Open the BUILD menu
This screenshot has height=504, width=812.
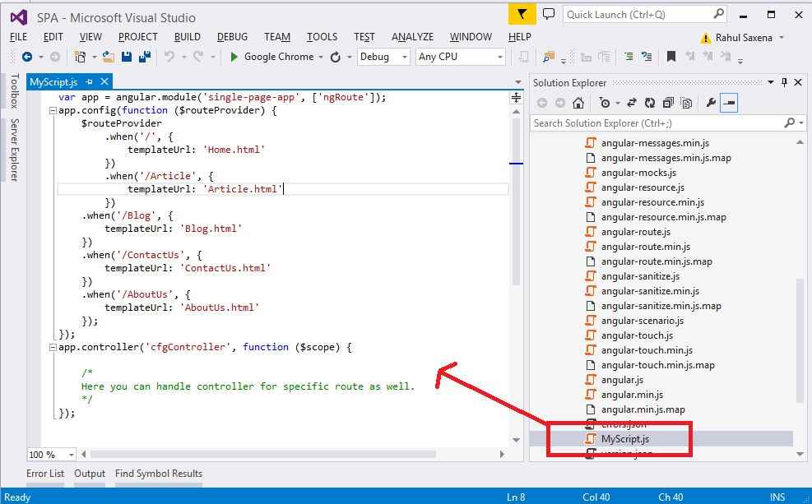(x=187, y=37)
